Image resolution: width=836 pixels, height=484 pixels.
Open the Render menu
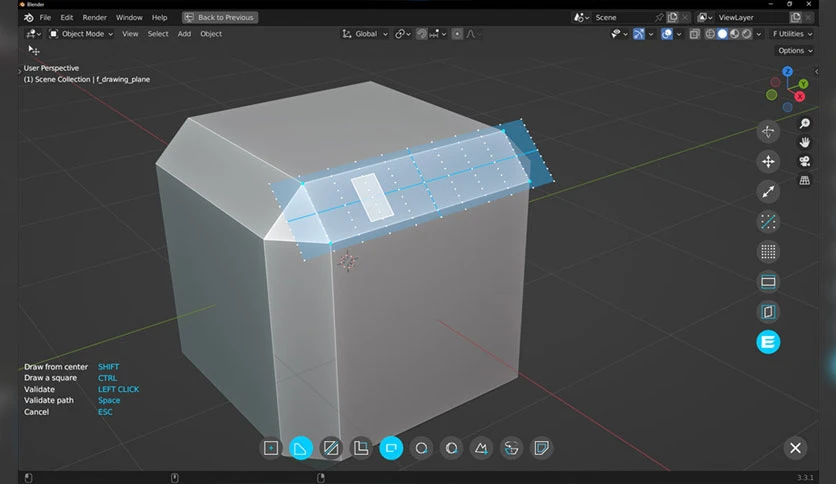(x=94, y=18)
